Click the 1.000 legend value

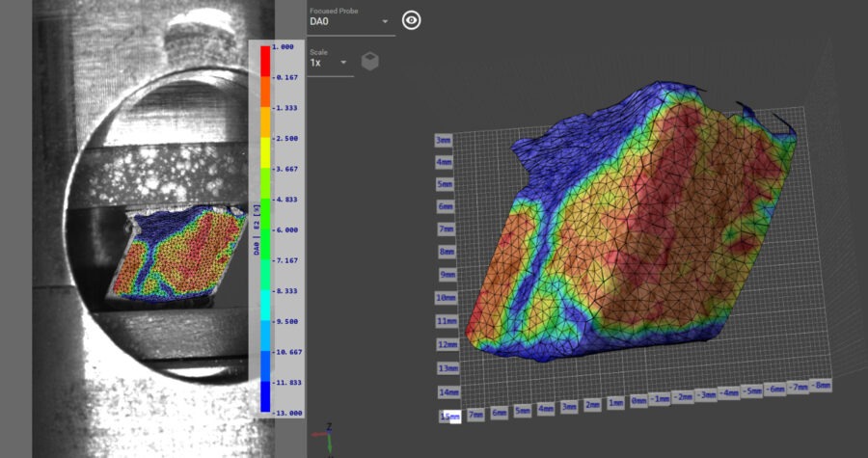click(284, 47)
